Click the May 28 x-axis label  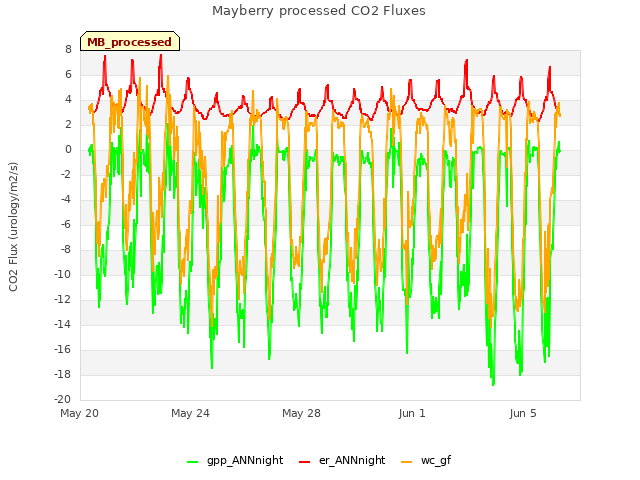pos(301,413)
